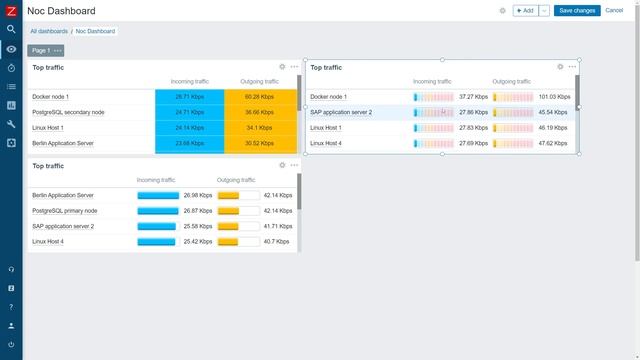Click PostgreSQL secondary node host
This screenshot has width=640, height=360.
click(x=68, y=112)
